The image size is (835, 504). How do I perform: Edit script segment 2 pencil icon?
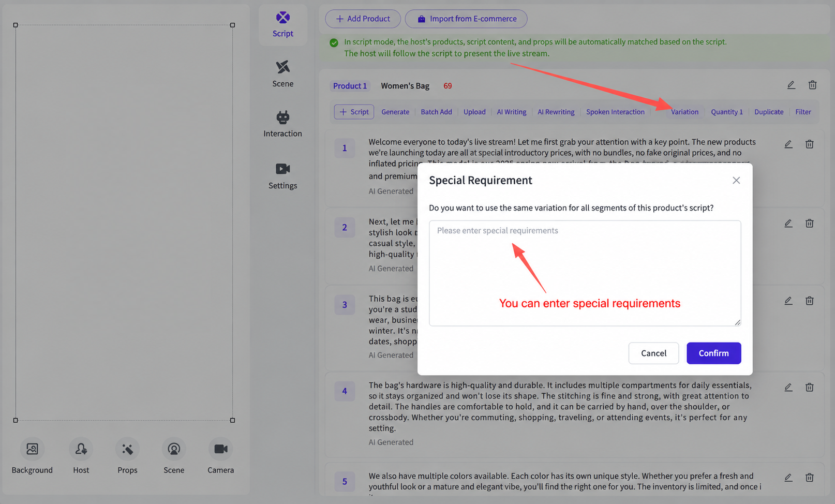pyautogui.click(x=788, y=224)
